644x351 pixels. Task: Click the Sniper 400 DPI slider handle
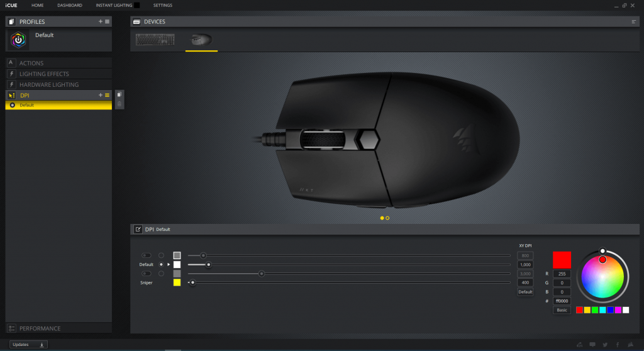[x=192, y=282]
